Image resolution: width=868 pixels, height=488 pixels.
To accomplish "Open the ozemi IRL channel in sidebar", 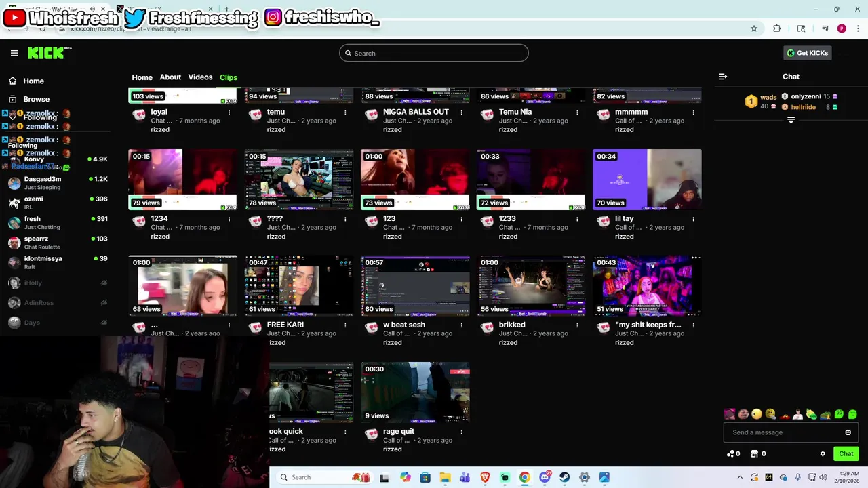I will [58, 203].
